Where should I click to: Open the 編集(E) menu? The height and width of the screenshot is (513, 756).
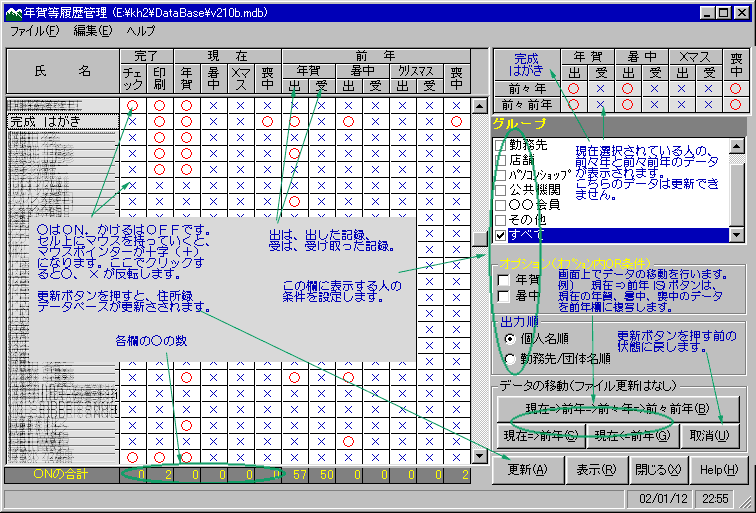point(92,30)
